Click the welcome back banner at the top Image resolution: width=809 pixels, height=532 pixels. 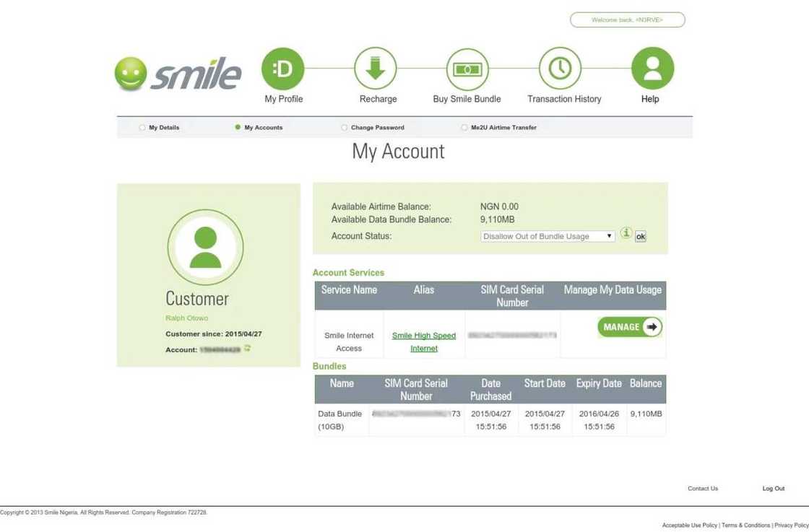click(627, 19)
